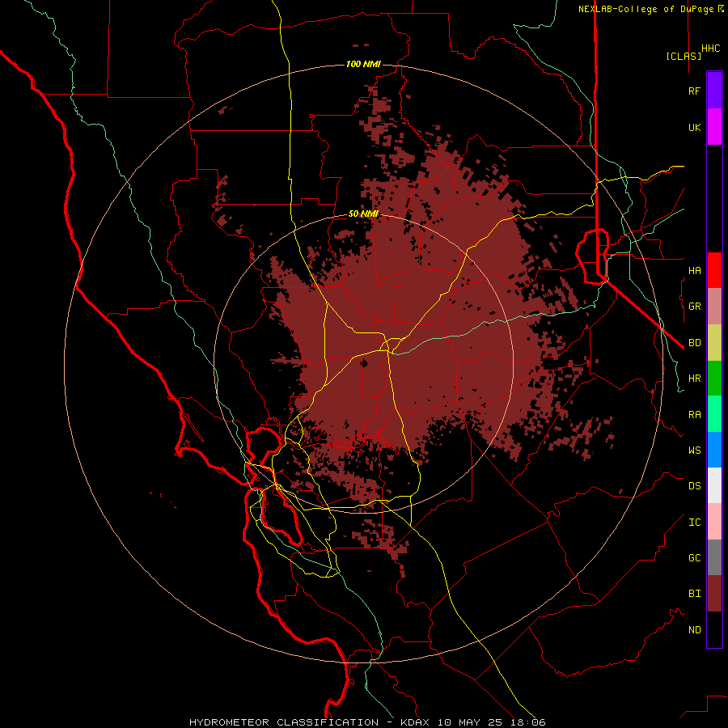728x728 pixels.
Task: Click the RF legend label text
Action: point(694,91)
